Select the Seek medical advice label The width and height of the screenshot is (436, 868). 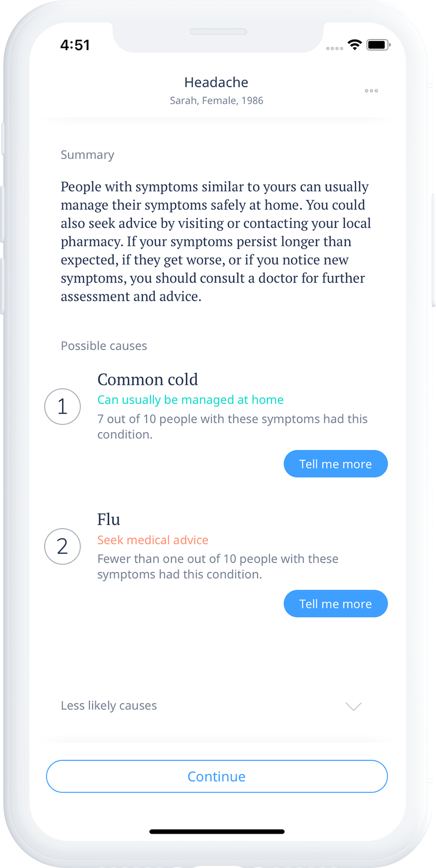pyautogui.click(x=153, y=540)
